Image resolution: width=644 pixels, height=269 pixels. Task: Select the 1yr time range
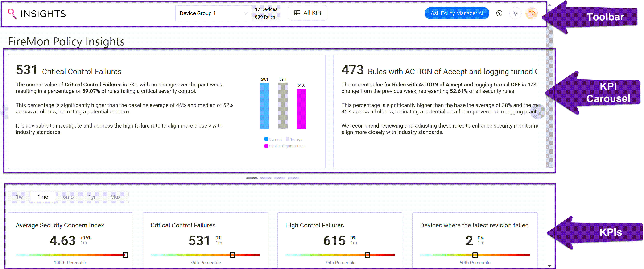[x=92, y=197]
